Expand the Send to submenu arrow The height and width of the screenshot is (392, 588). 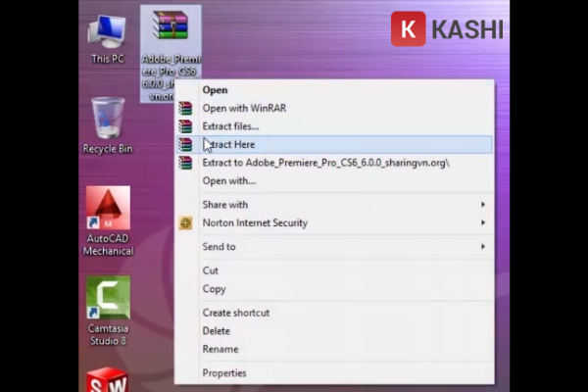482,247
